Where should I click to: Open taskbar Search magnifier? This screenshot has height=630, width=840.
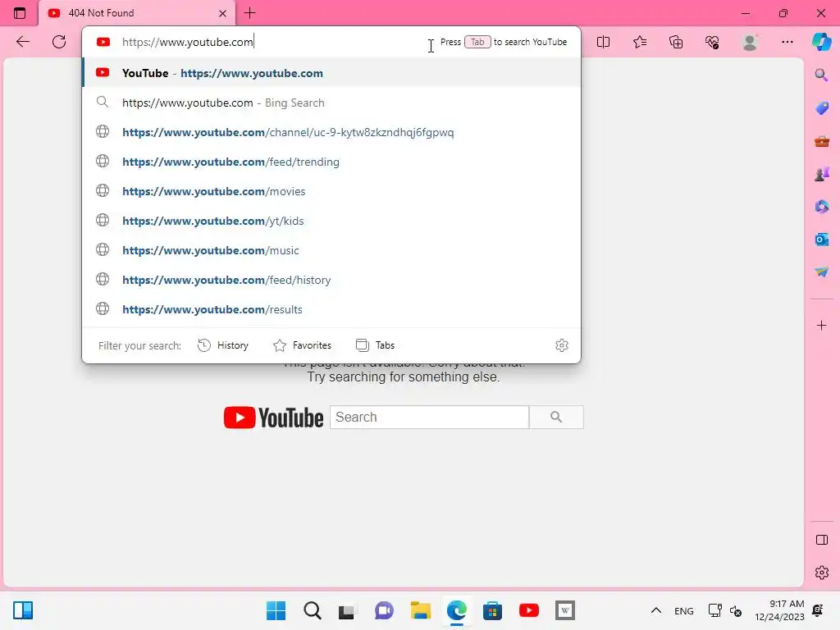pos(313,610)
